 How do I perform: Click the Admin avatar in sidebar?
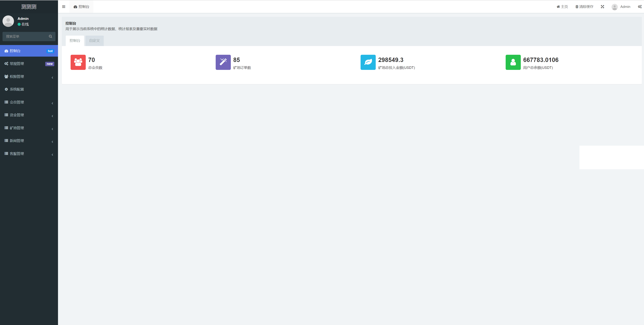pos(8,21)
